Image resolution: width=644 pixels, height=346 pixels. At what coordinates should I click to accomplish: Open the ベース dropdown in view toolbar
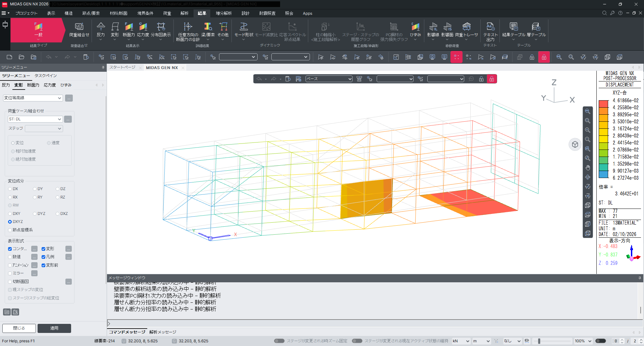(329, 79)
